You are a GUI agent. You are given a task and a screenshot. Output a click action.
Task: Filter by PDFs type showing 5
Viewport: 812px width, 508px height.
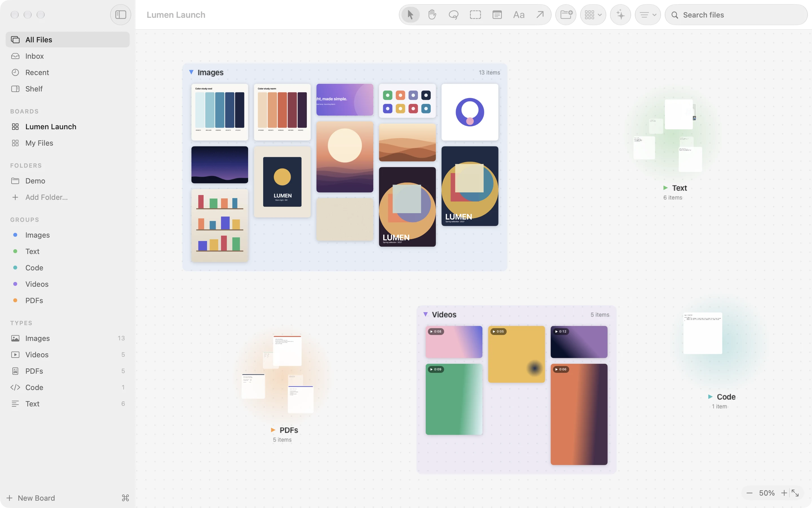[x=68, y=371]
